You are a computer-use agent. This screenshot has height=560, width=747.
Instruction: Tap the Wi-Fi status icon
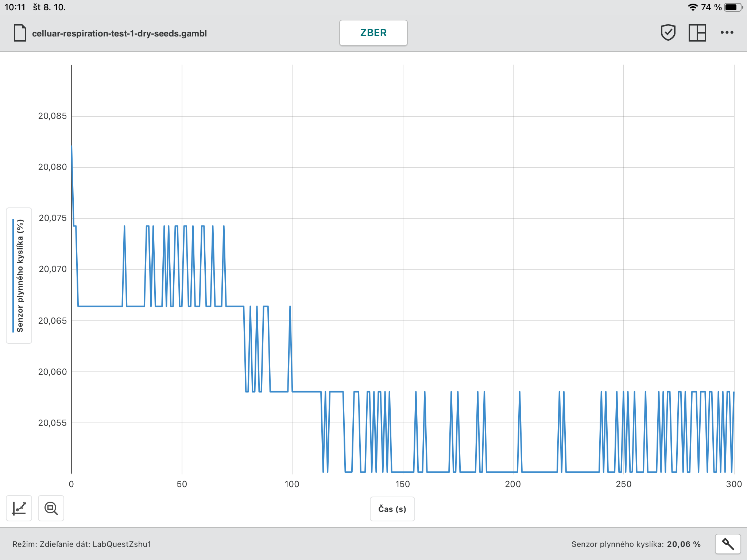pyautogui.click(x=692, y=7)
